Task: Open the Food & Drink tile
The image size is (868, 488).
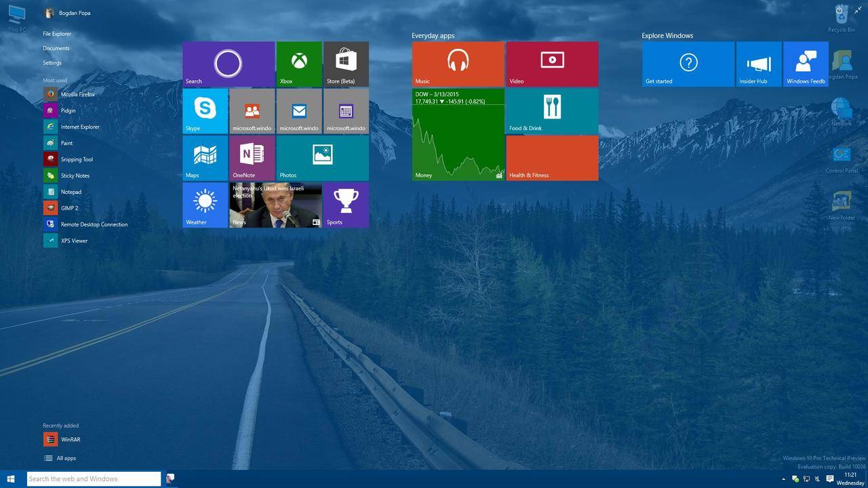Action: pyautogui.click(x=552, y=110)
